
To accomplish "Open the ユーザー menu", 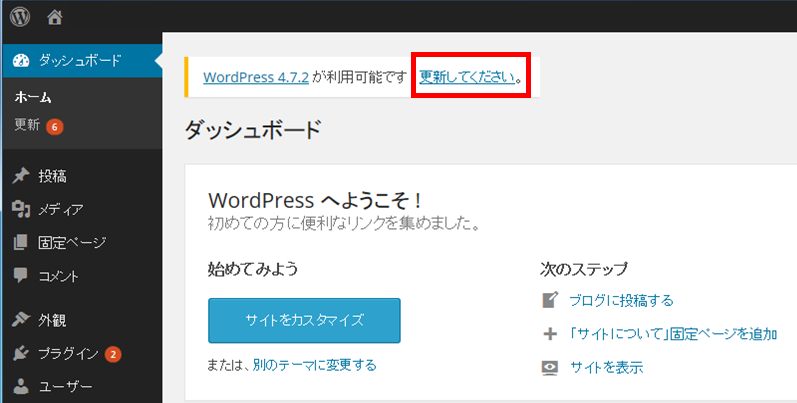I will [66, 387].
